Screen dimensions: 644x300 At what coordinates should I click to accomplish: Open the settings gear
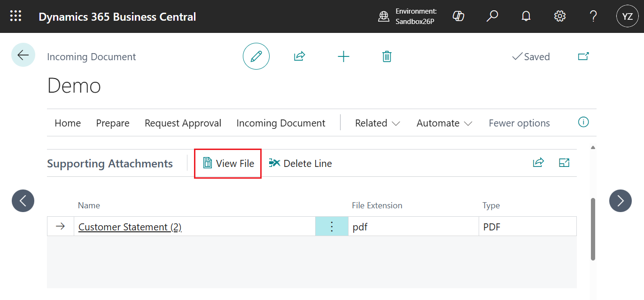[559, 16]
